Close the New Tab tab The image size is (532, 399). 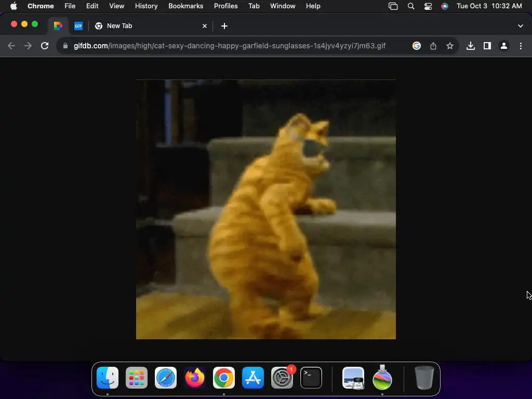point(205,26)
